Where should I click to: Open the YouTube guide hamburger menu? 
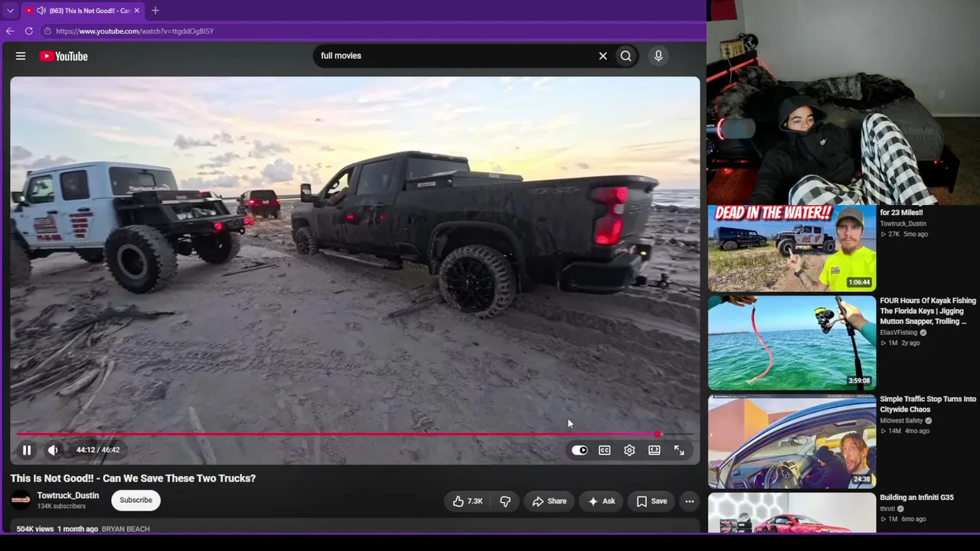point(21,56)
